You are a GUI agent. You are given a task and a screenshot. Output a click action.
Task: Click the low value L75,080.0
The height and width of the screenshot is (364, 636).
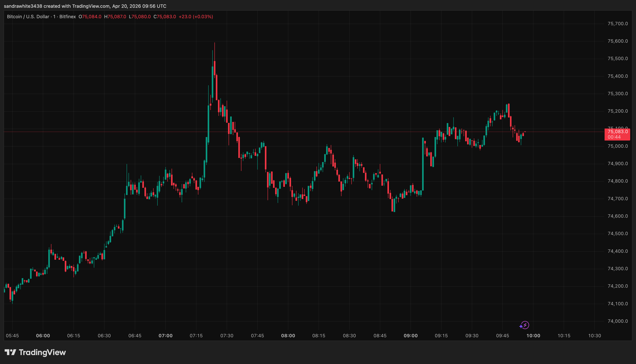140,17
